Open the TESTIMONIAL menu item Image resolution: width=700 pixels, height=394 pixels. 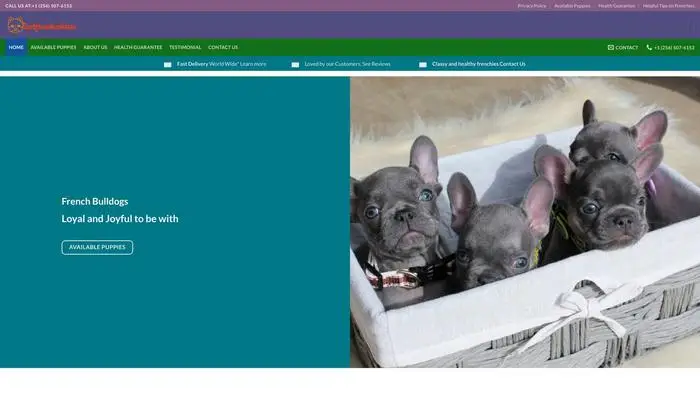point(185,47)
